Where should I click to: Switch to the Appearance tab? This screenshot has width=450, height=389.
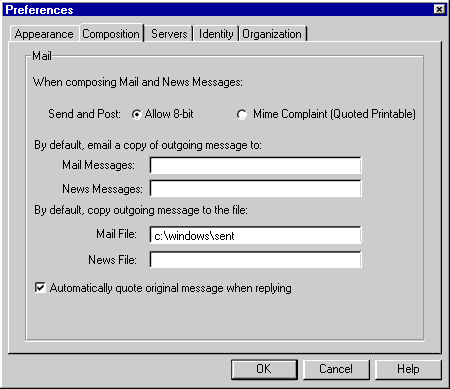44,34
